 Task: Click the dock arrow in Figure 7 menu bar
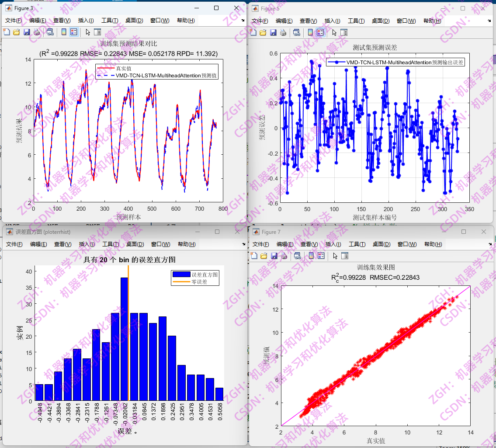[490, 244]
